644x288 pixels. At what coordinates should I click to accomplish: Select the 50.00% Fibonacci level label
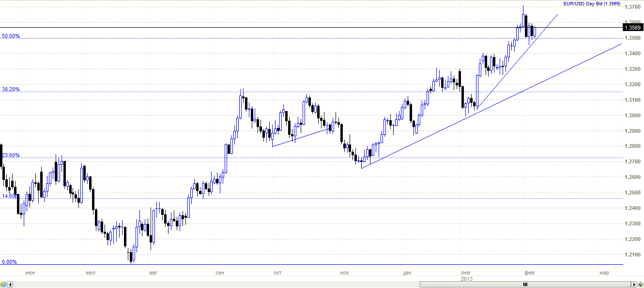point(11,36)
